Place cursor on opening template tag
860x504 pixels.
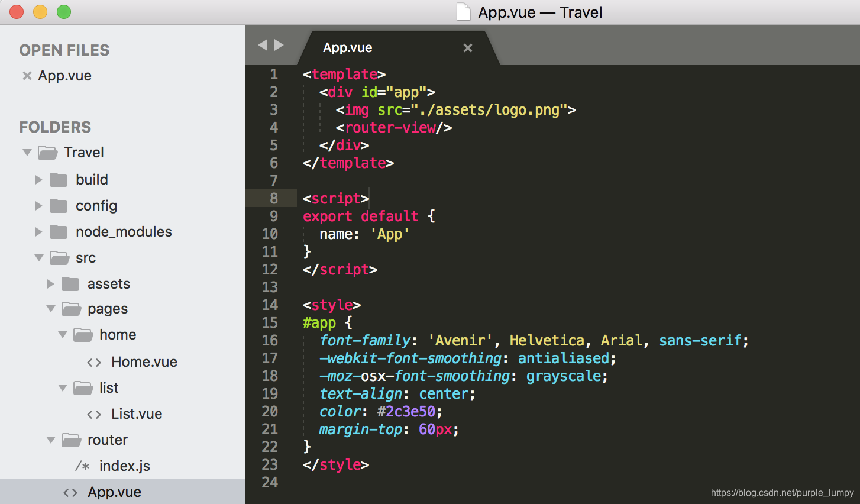[x=344, y=75]
